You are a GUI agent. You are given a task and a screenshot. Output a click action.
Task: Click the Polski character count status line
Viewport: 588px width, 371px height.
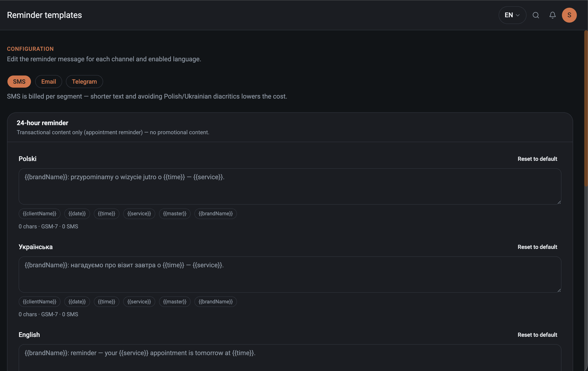[48, 227]
